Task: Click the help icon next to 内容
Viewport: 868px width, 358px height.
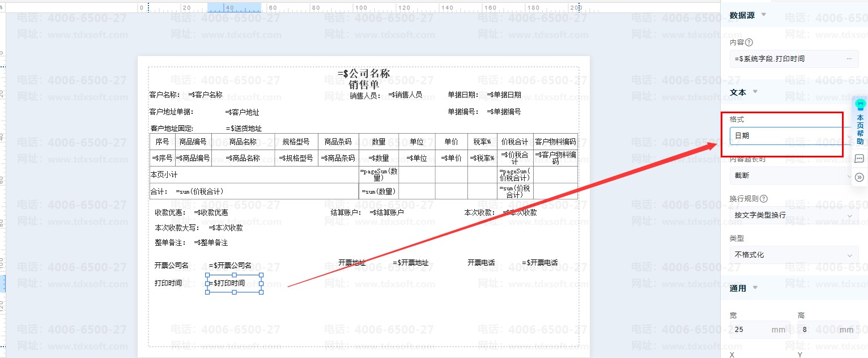Action: click(x=749, y=42)
